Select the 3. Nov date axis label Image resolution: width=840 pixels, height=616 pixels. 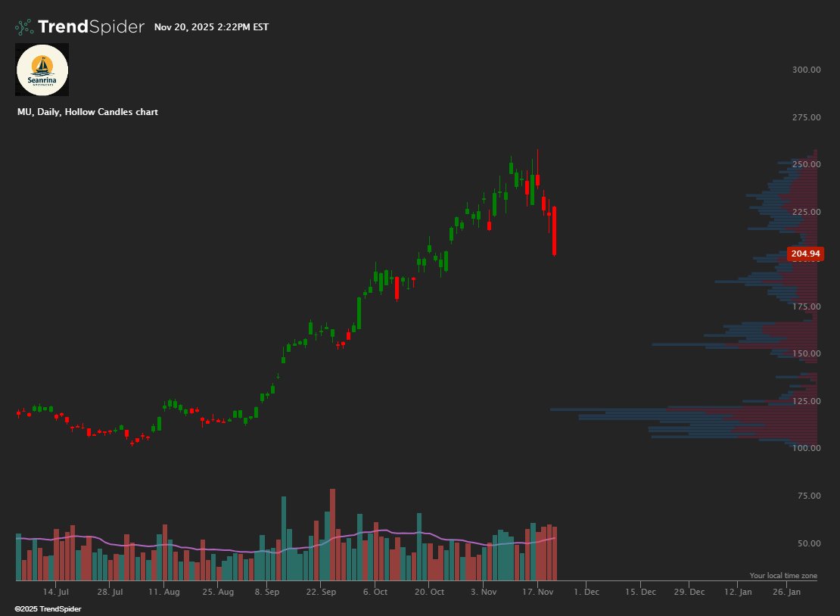(485, 592)
